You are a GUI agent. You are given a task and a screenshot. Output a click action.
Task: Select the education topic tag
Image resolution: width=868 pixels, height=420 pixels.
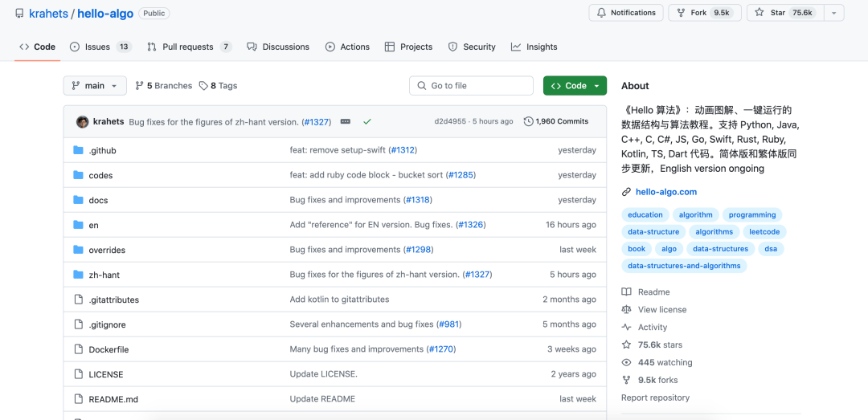645,214
